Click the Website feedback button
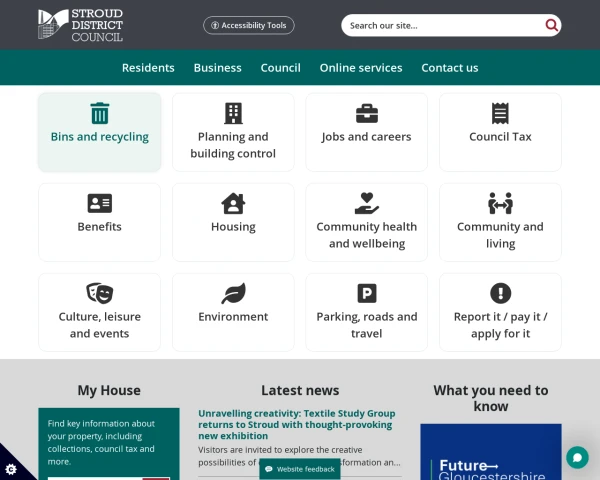 point(300,469)
